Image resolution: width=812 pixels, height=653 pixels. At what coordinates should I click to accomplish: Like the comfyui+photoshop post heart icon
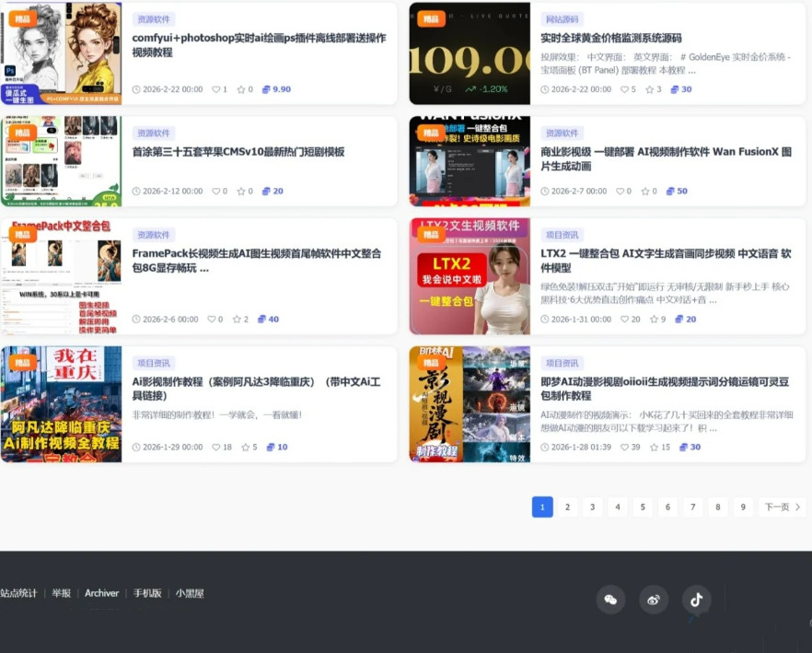coord(216,89)
